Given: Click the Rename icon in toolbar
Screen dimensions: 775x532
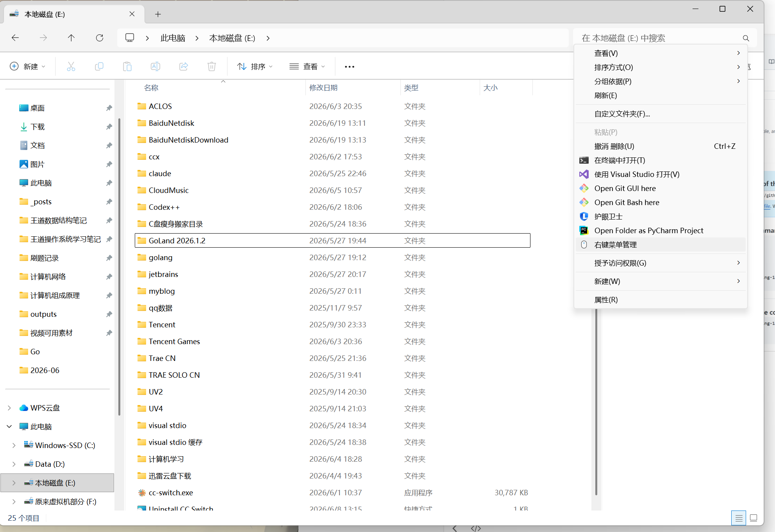Looking at the screenshot, I should [155, 66].
